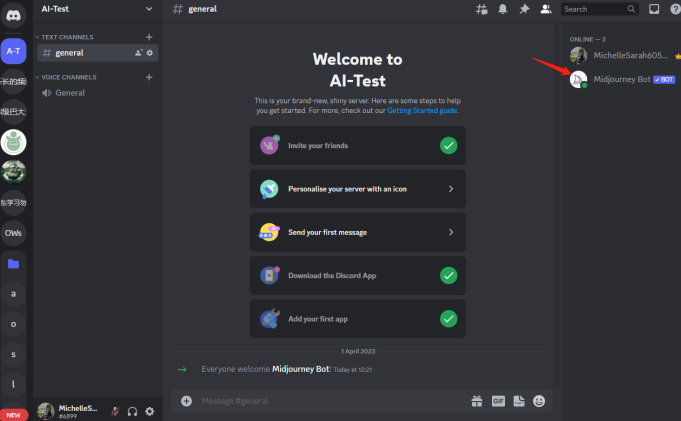Click the Add your first app card
Viewport: 681px width, 421px height.
[x=358, y=319]
